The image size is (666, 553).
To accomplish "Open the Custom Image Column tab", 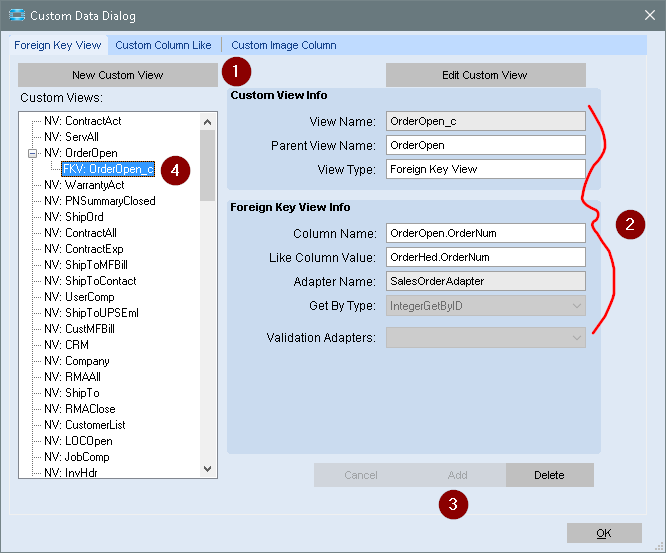I will coord(284,45).
